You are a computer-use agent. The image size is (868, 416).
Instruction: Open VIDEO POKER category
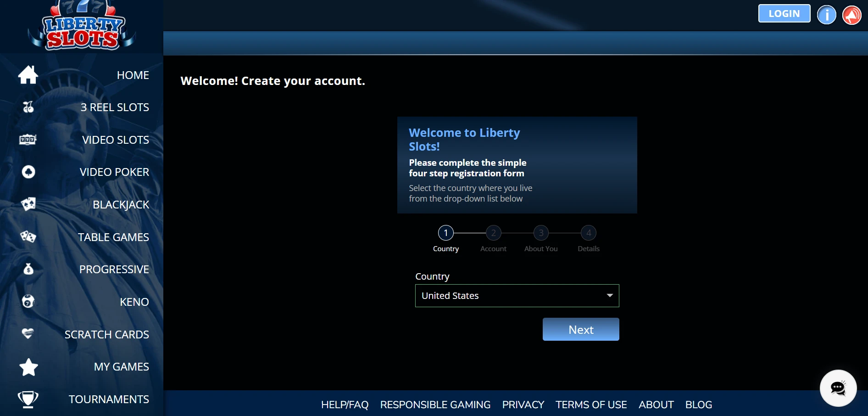click(114, 172)
